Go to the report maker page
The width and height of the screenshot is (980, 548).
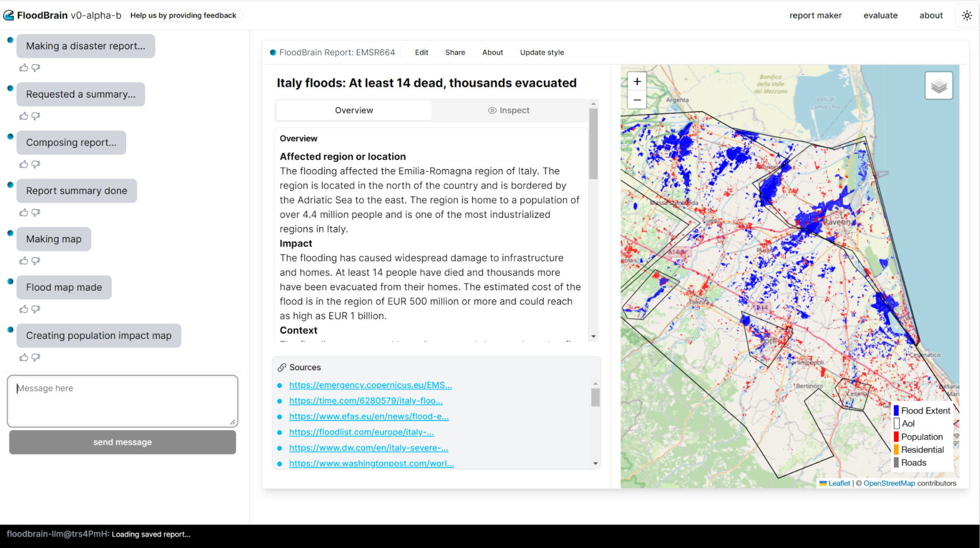[815, 15]
